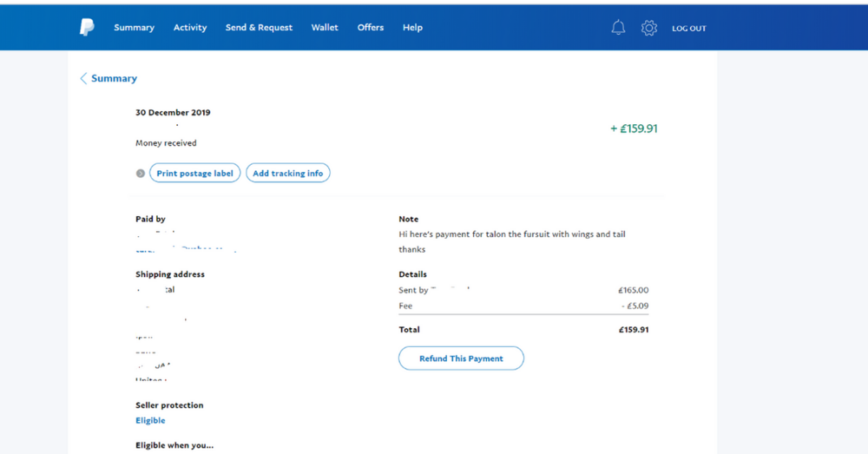The width and height of the screenshot is (868, 454).
Task: Open account settings gear icon
Action: (x=648, y=28)
